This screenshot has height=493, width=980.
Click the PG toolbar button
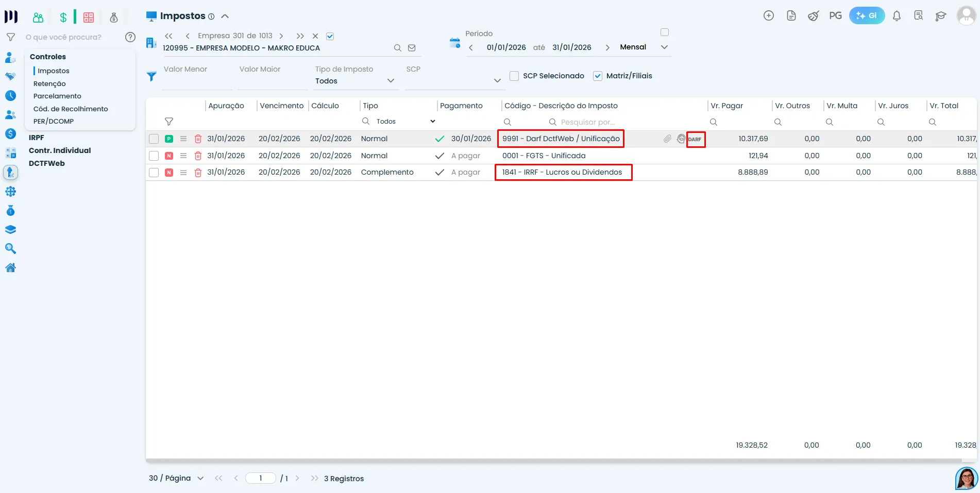pyautogui.click(x=836, y=15)
